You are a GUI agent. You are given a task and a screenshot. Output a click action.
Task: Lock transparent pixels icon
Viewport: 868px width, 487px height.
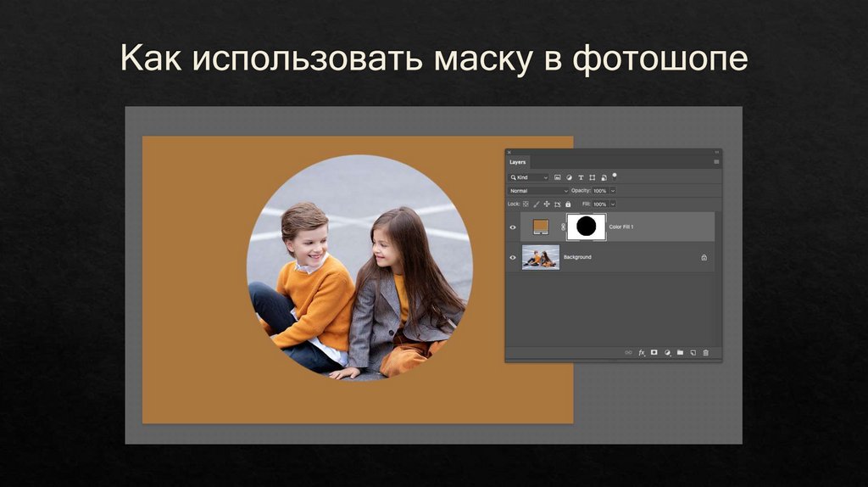click(526, 204)
